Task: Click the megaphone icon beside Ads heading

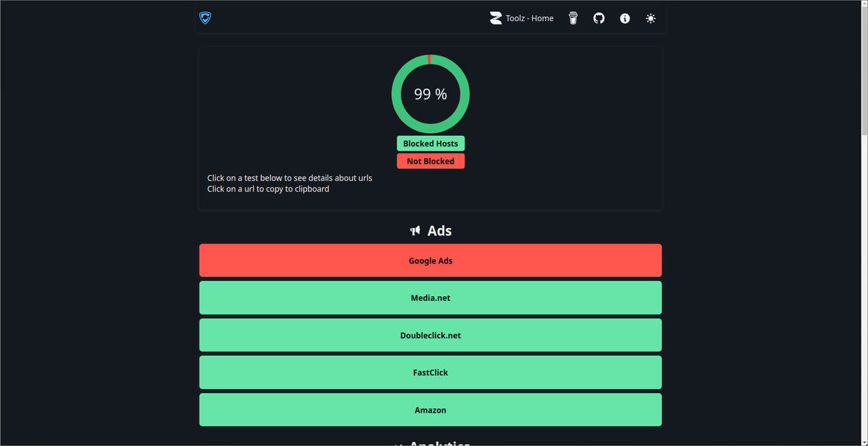Action: [x=415, y=231]
